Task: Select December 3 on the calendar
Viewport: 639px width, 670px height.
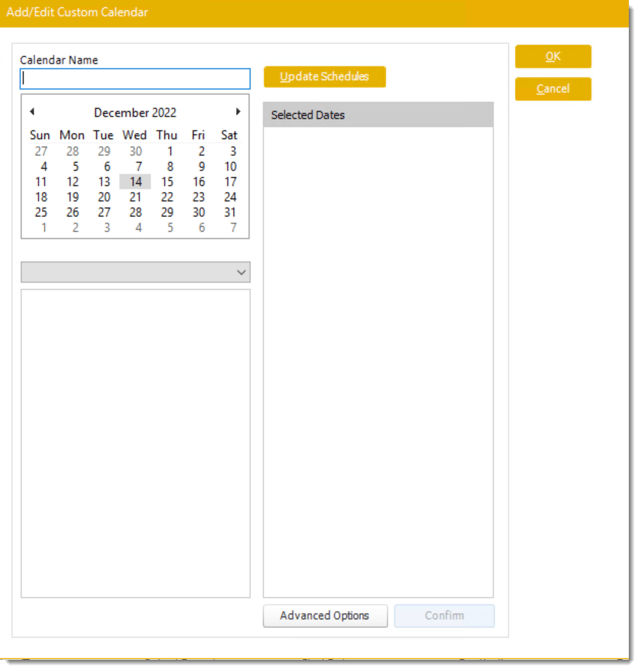Action: (233, 151)
